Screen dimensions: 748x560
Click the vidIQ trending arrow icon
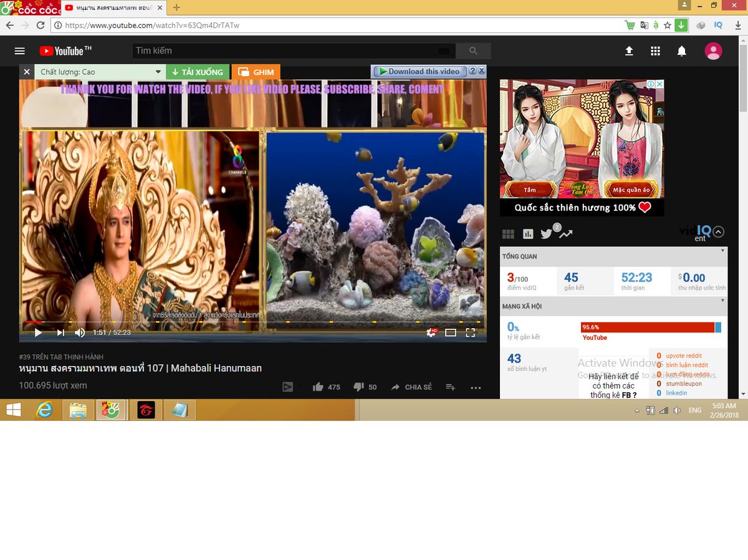[x=565, y=234]
